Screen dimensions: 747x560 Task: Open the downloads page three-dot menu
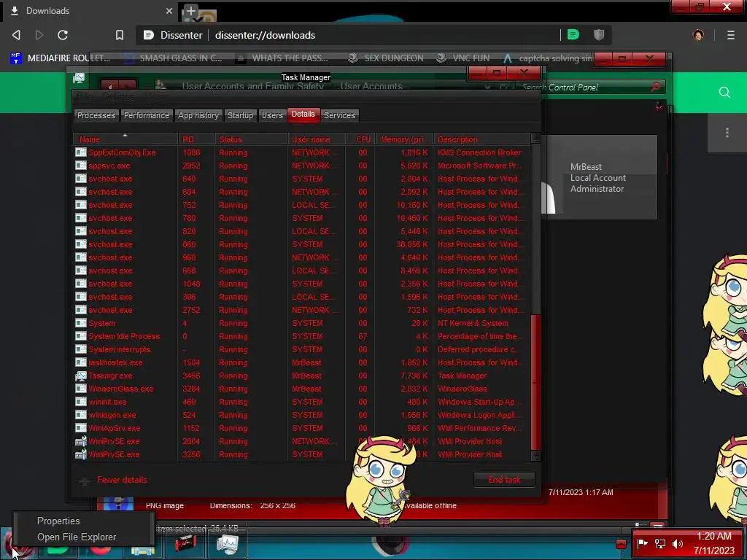727,133
